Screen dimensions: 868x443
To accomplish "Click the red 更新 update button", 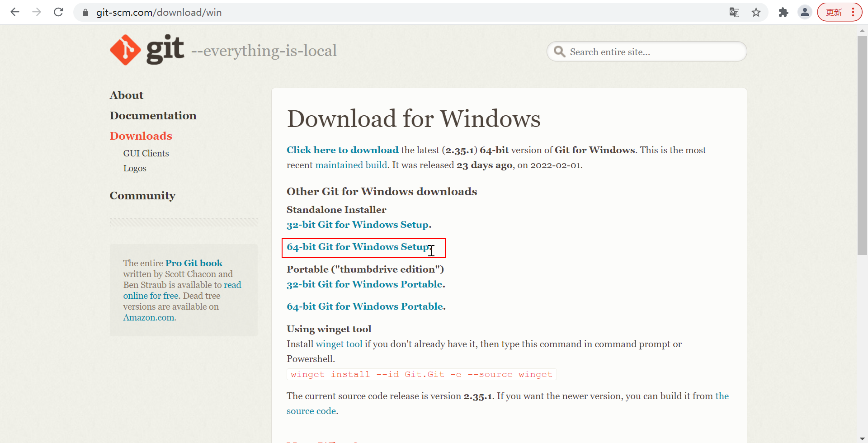I will [834, 12].
